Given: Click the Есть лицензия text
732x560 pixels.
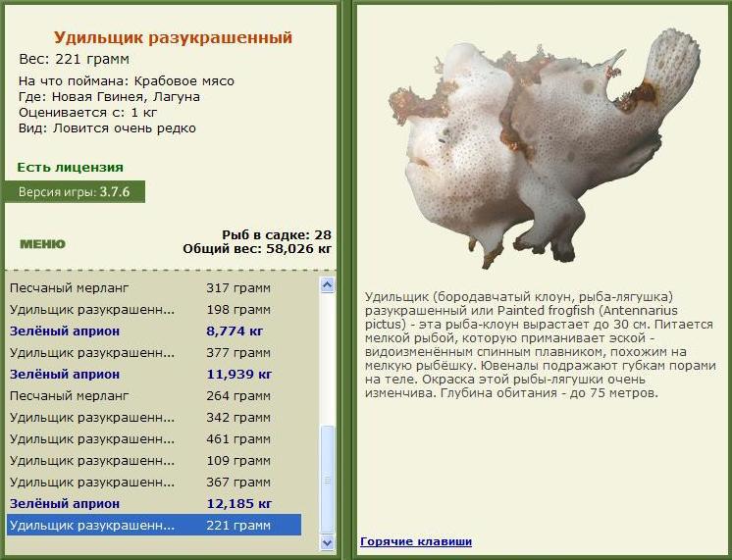Looking at the screenshot, I should click(71, 168).
